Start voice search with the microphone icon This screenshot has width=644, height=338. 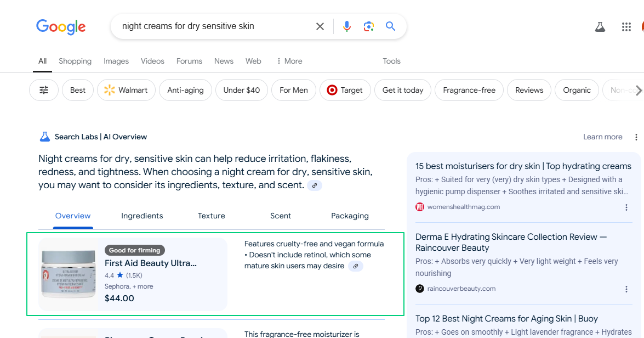[346, 26]
